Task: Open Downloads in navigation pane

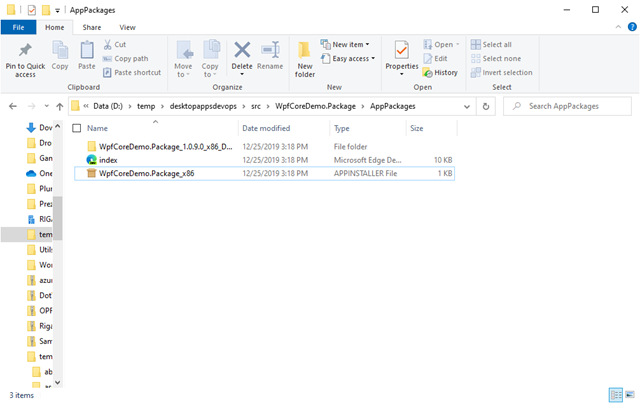Action: (x=40, y=128)
